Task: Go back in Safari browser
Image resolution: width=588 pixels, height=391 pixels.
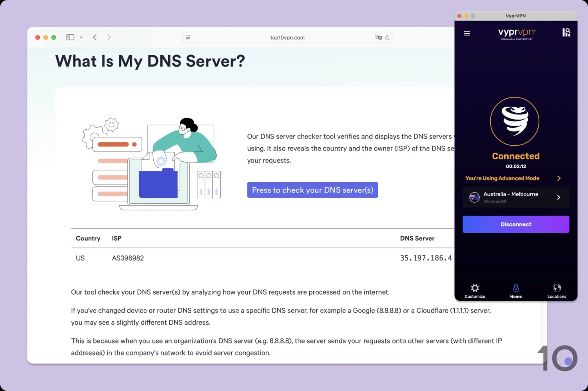Action: click(95, 37)
